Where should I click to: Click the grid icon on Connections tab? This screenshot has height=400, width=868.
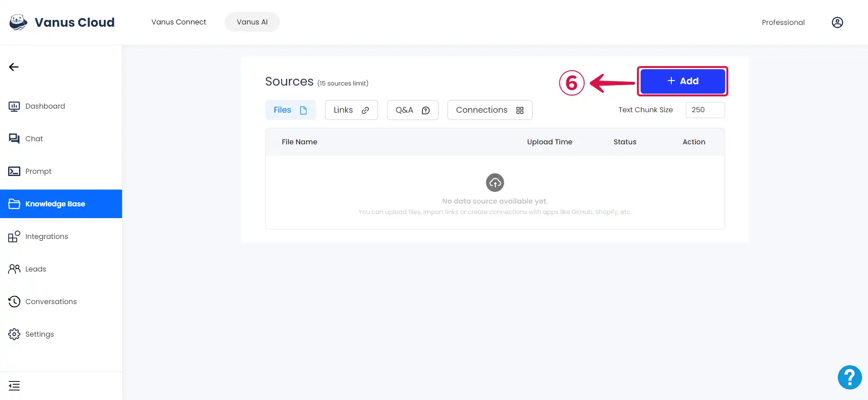[x=520, y=110]
